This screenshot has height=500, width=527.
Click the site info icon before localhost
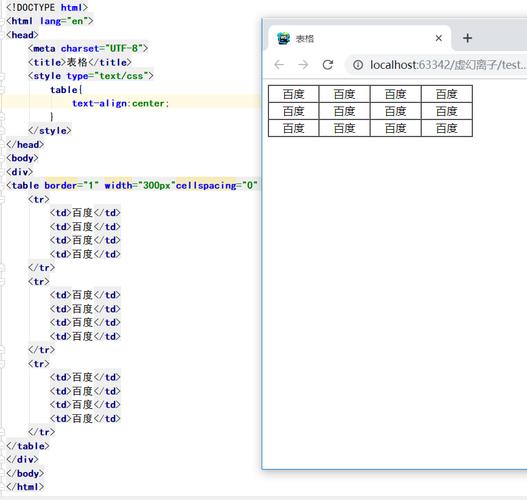pyautogui.click(x=358, y=65)
